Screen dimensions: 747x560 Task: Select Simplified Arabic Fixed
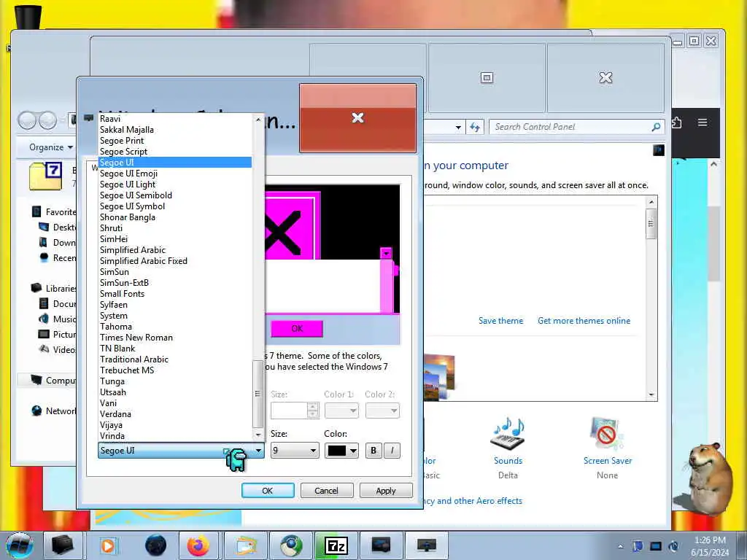pyautogui.click(x=175, y=261)
